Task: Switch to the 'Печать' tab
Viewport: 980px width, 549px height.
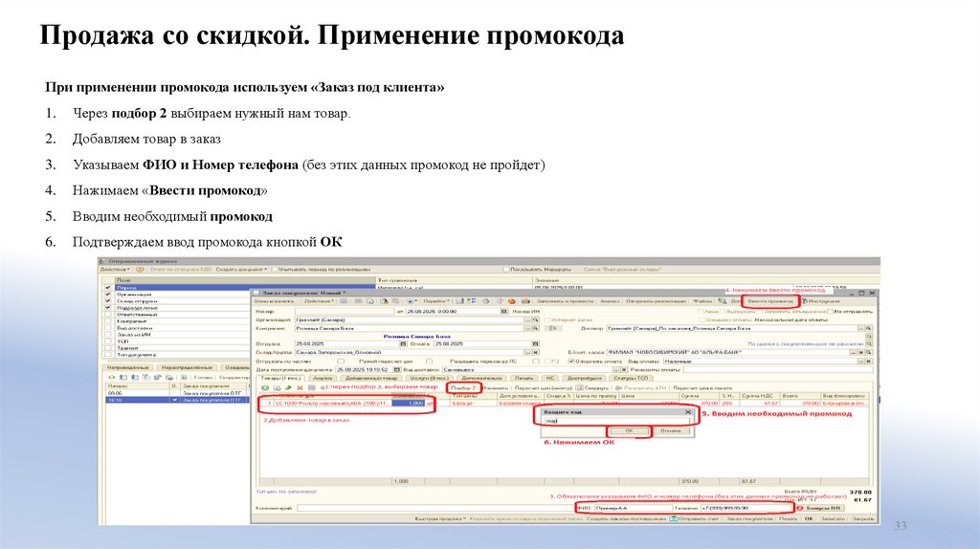Action: pyautogui.click(x=523, y=378)
